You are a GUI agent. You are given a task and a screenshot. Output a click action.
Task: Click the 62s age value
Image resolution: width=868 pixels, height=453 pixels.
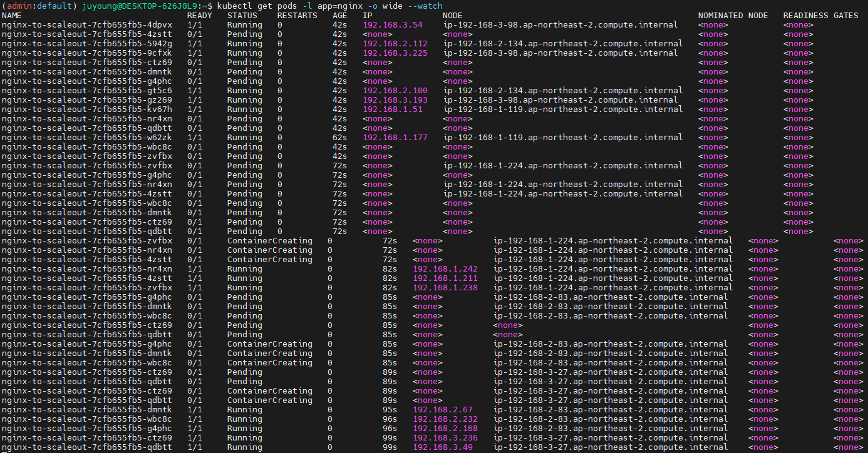340,138
